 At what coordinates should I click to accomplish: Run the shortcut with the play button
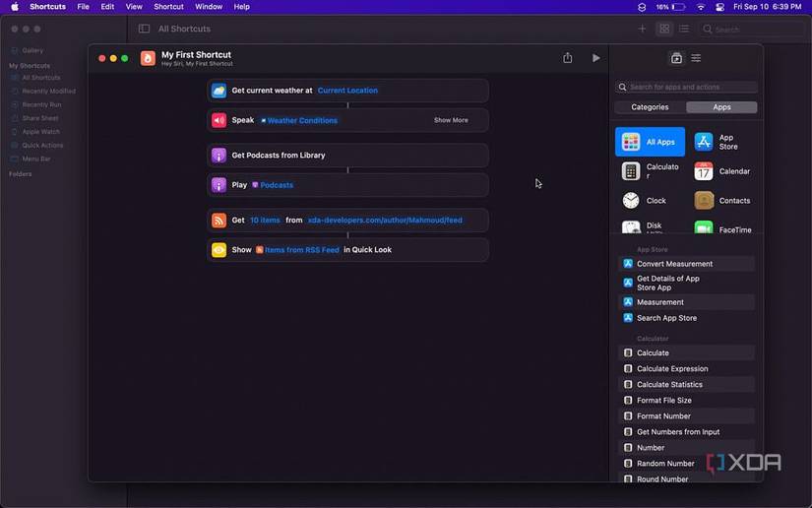[596, 58]
